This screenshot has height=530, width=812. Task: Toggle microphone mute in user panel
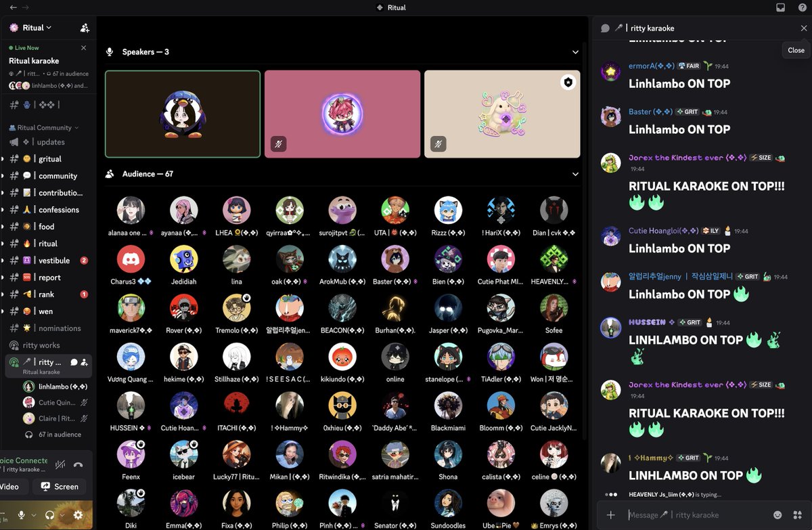(x=22, y=515)
